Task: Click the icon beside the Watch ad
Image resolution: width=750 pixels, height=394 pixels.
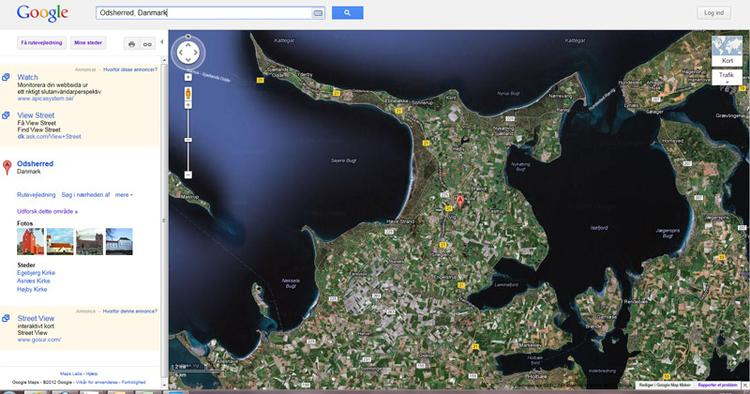Action: click(x=6, y=77)
